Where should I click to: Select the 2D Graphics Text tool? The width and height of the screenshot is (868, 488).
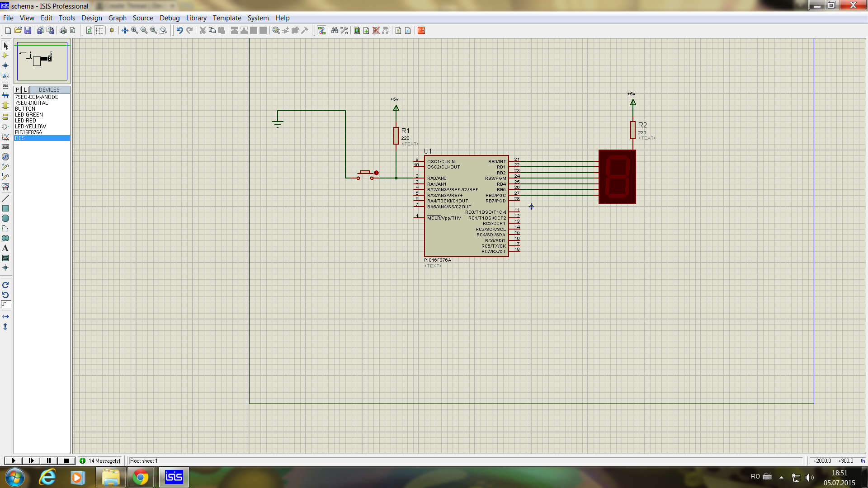pyautogui.click(x=5, y=248)
